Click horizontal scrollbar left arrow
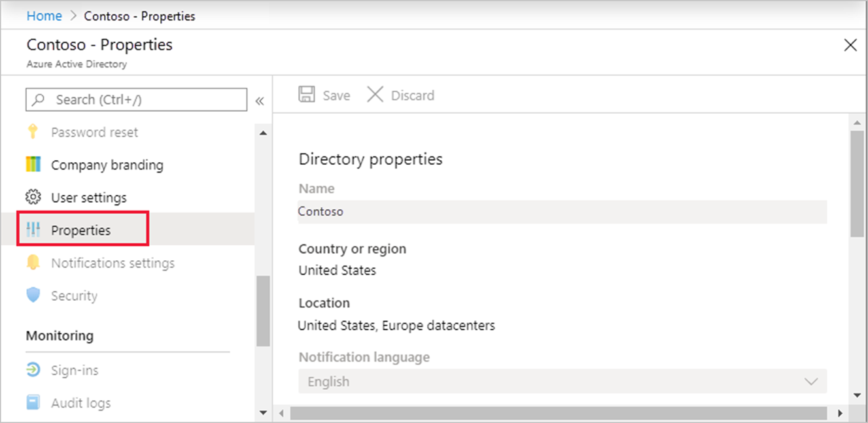Viewport: 868px width, 423px height. tap(282, 413)
